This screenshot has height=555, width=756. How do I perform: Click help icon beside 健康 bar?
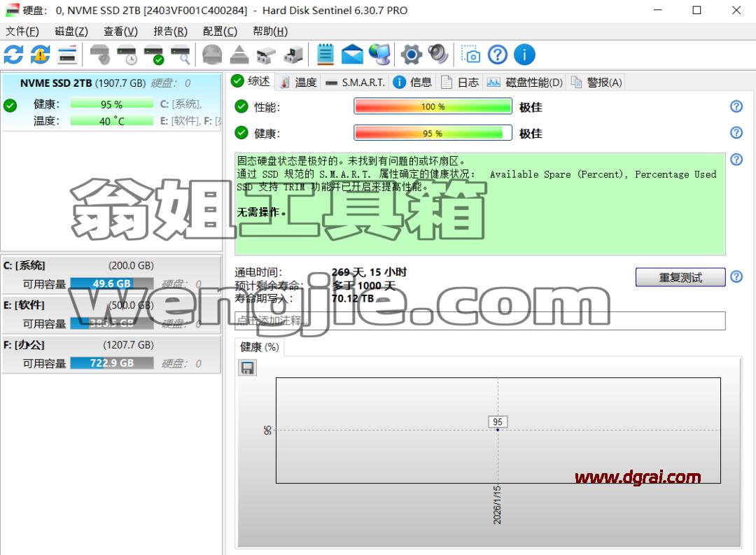click(736, 132)
